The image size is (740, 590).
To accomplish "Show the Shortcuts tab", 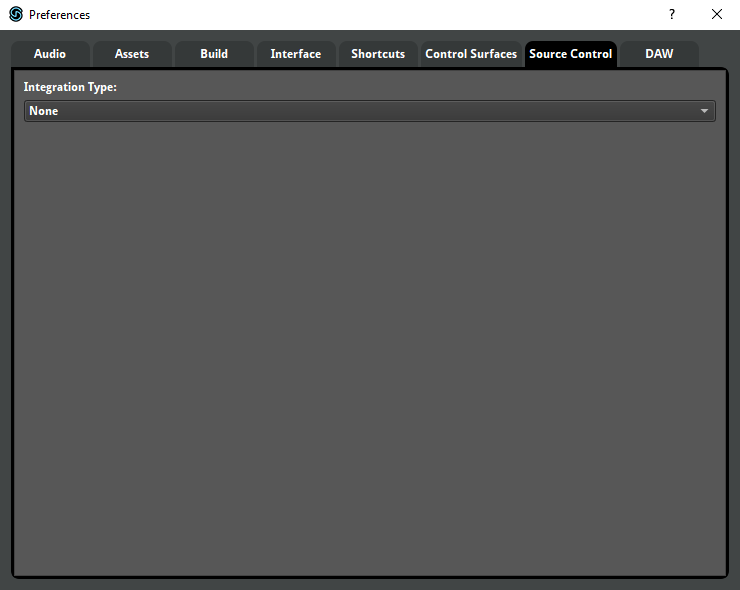I will (x=378, y=54).
